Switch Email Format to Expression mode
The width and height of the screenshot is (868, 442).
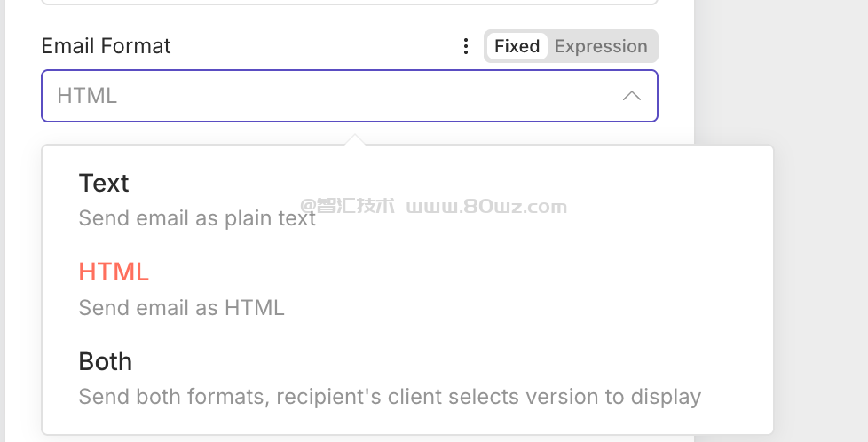click(x=601, y=46)
